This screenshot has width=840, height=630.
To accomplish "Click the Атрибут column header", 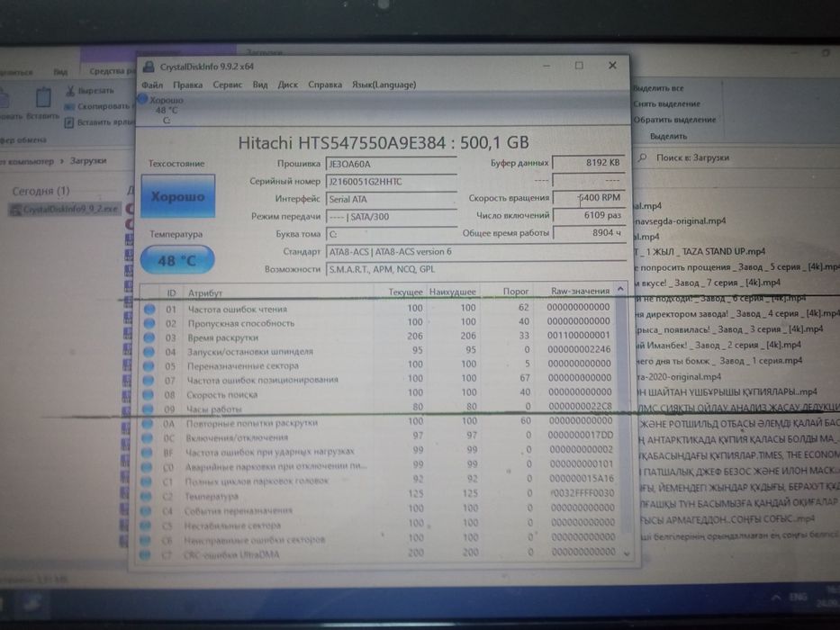I will tap(205, 293).
